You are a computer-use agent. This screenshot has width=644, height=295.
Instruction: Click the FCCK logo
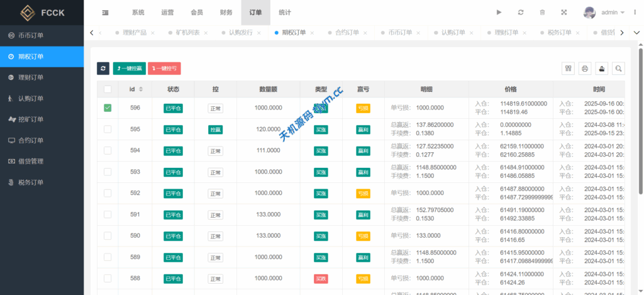(x=42, y=13)
